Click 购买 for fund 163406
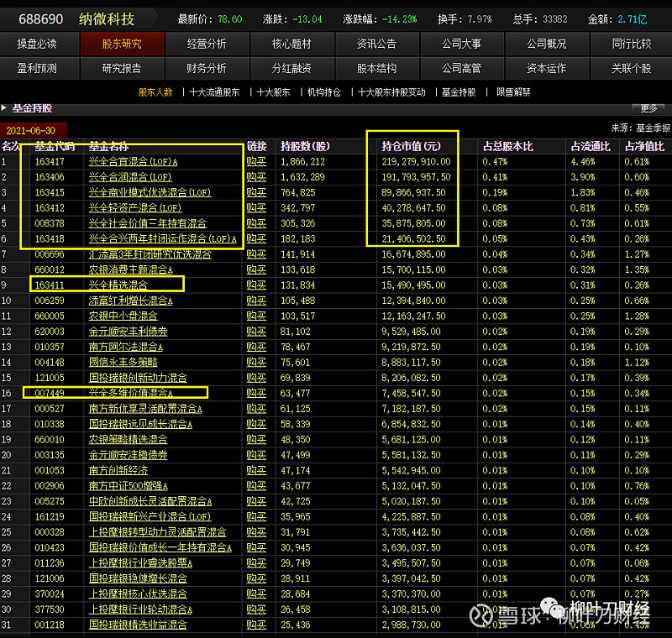 256,177
